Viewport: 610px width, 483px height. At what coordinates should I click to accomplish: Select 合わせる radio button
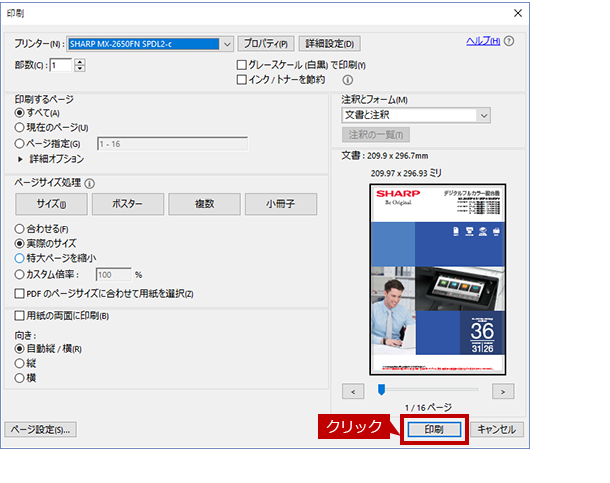coord(19,229)
